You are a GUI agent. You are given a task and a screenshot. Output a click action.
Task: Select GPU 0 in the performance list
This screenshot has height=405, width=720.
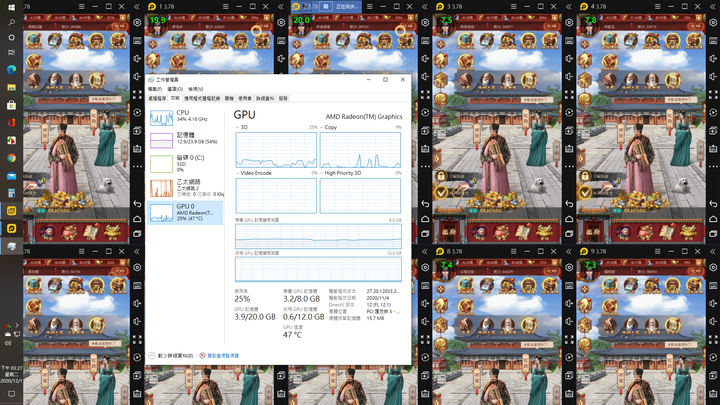185,212
